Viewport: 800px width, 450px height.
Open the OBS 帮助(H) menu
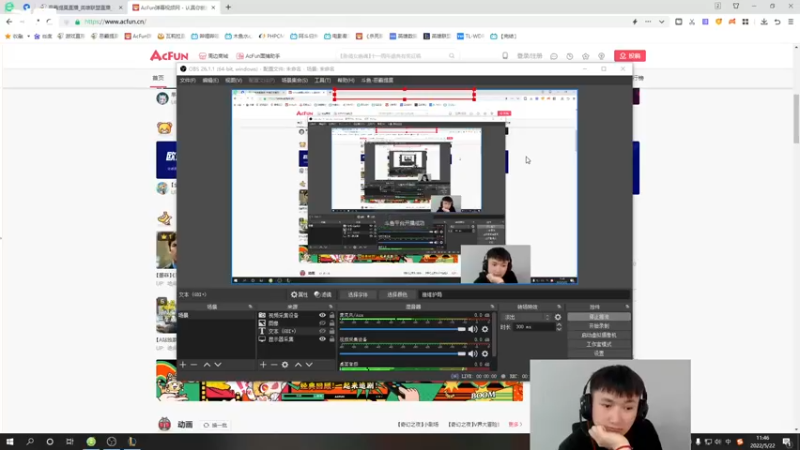click(x=345, y=80)
